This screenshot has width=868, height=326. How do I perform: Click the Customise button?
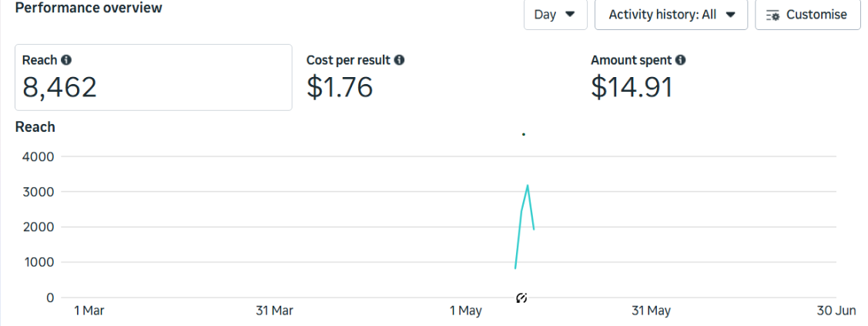(x=807, y=15)
